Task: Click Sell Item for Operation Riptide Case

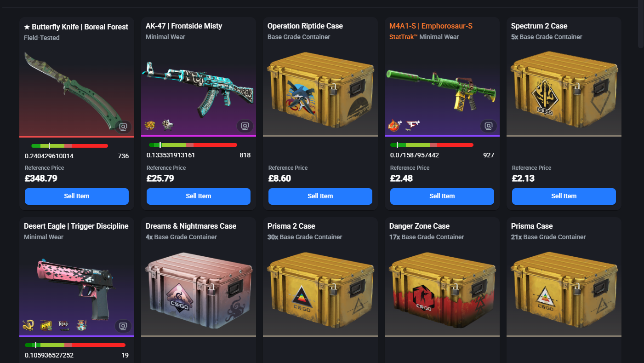Action: point(320,196)
